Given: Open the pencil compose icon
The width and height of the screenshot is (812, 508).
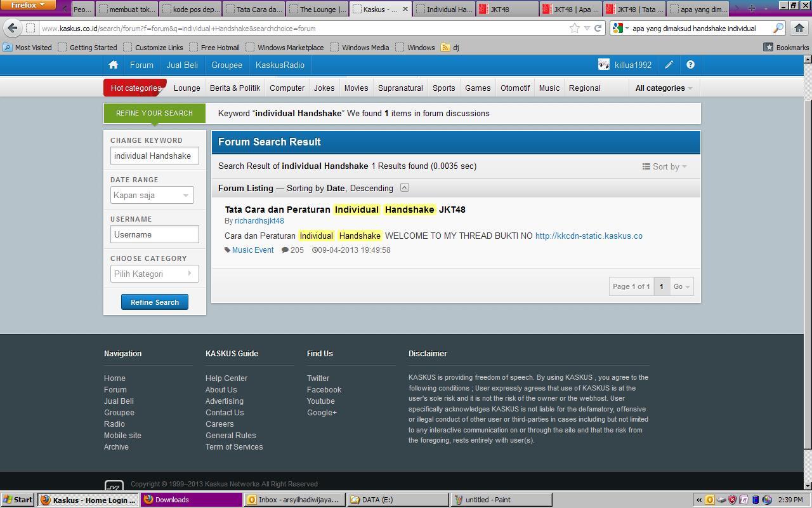Looking at the screenshot, I should [x=669, y=65].
